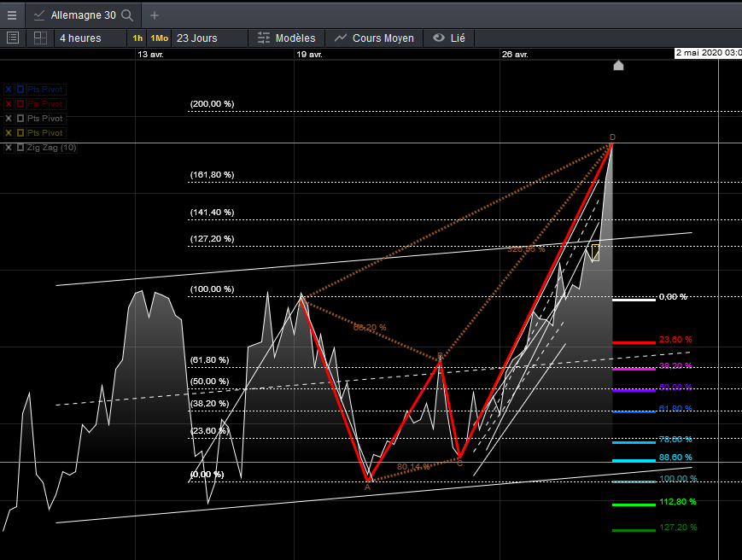Open the Modèles menu
This screenshot has height=560, width=742.
[286, 38]
